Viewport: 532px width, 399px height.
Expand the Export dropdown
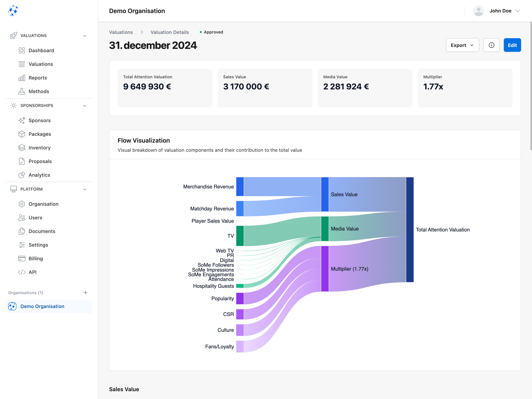[462, 45]
